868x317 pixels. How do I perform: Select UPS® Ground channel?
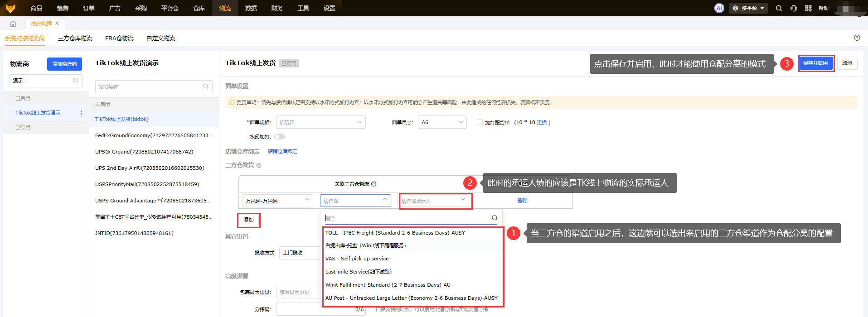pyautogui.click(x=154, y=152)
